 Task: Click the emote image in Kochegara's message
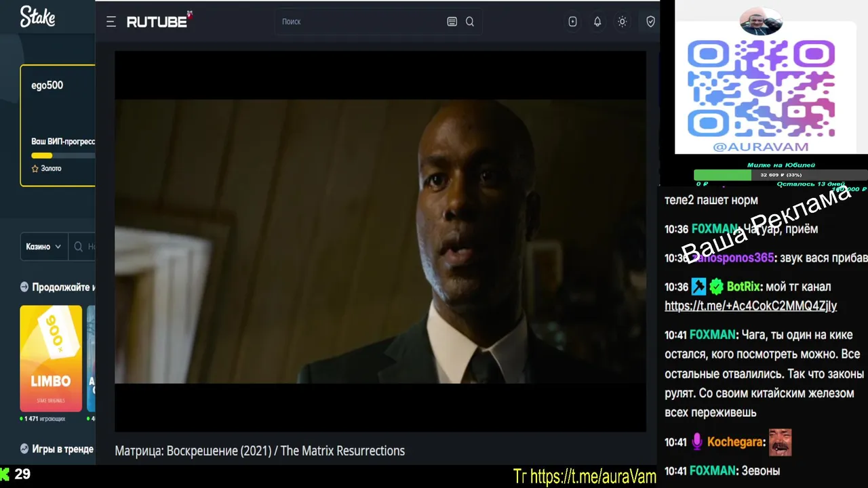click(x=780, y=442)
